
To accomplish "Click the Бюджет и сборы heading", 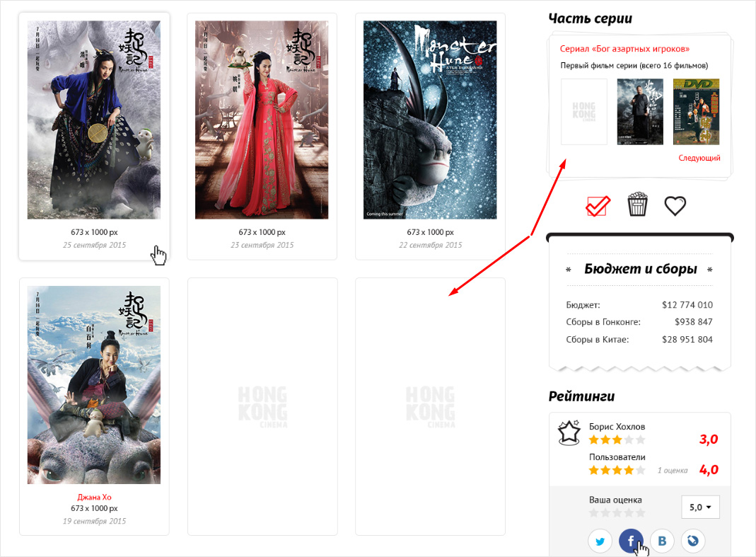I will click(x=640, y=269).
